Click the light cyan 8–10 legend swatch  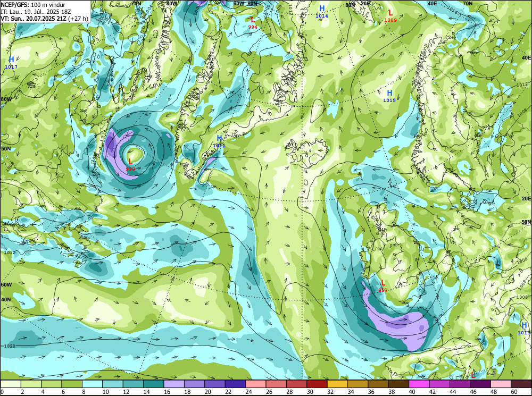click(x=92, y=384)
